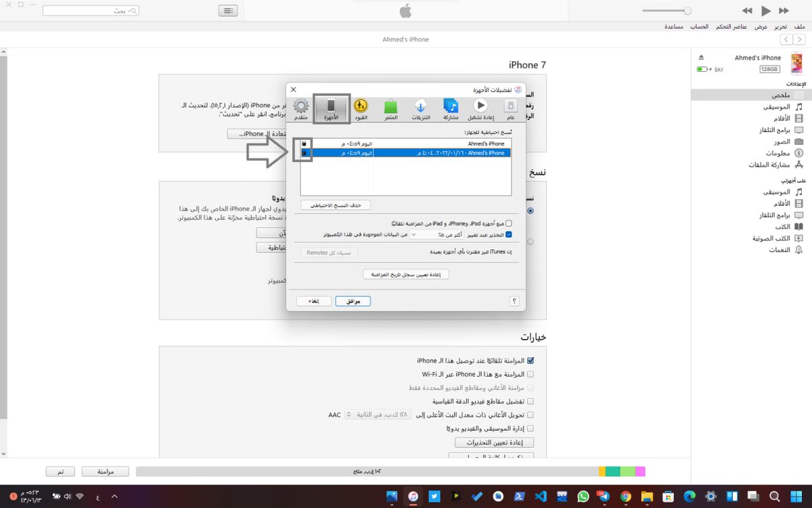Viewport: 812px width, 508px height.
Task: Select معلومات (Info) in the sidebar
Action: (x=751, y=153)
